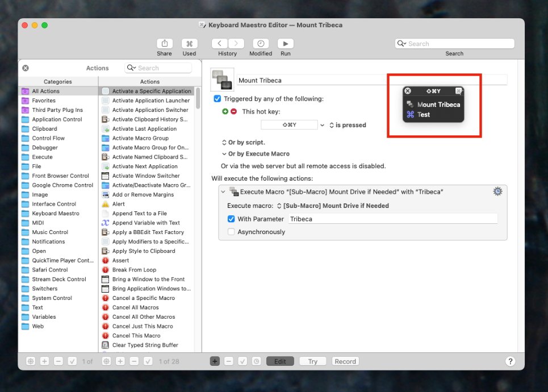548x392 pixels.
Task: Select 'Break From Loop' action
Action: (147, 270)
